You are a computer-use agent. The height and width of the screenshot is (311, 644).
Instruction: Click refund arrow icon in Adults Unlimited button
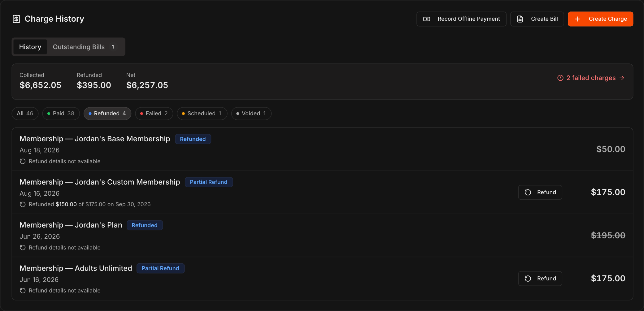(528, 279)
